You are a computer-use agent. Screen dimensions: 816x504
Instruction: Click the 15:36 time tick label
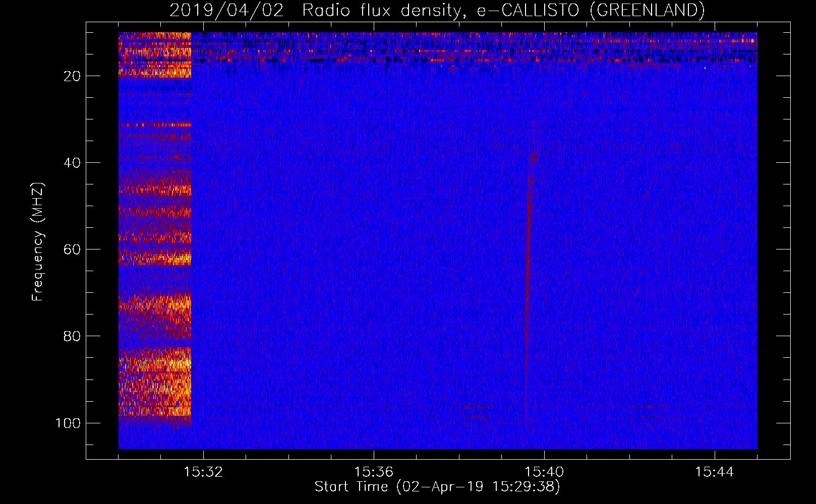374,472
